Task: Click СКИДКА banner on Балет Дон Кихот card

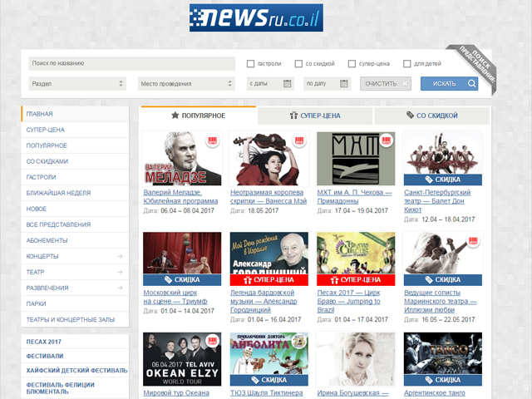Action: (443, 180)
